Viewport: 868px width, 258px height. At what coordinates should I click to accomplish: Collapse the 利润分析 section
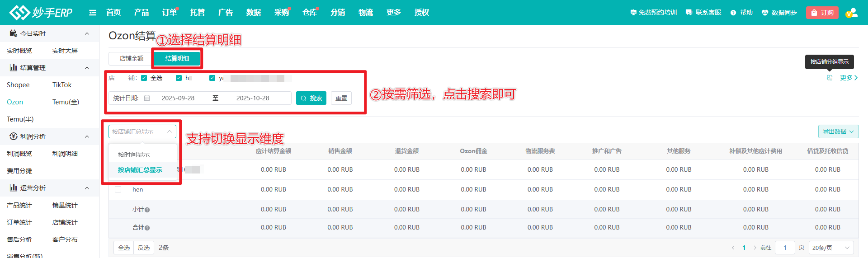(87, 136)
